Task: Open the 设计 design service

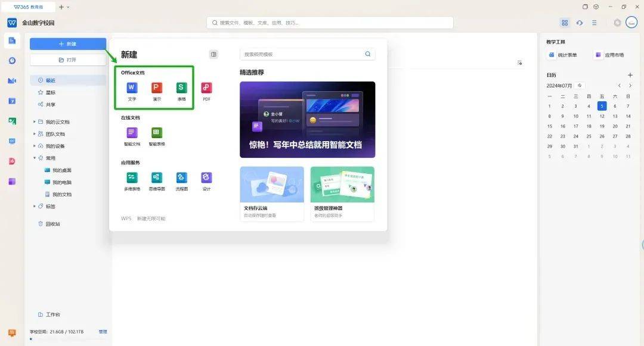Action: tap(206, 181)
